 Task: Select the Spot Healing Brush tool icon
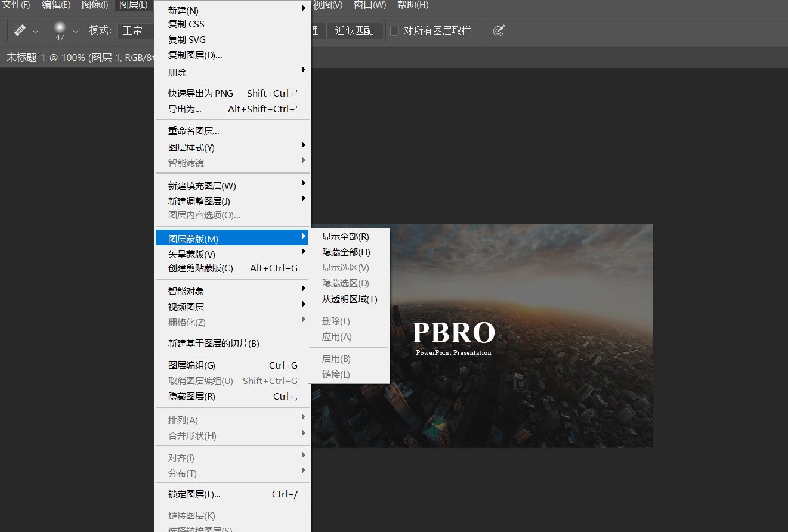(20, 30)
